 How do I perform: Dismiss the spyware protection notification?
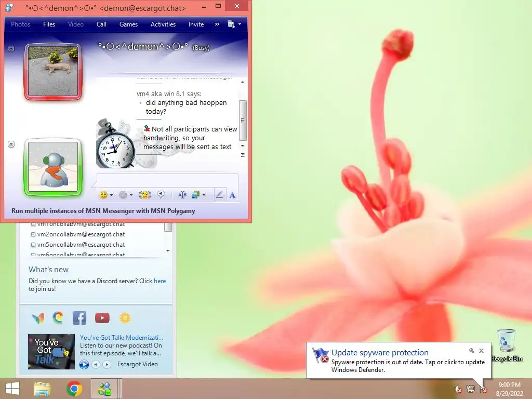tap(482, 351)
